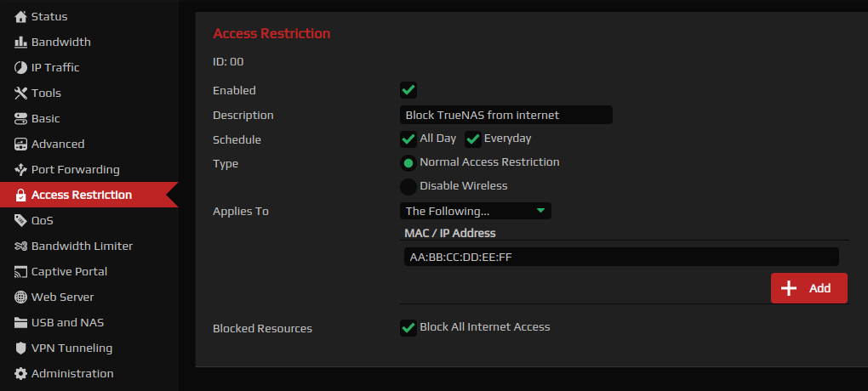The image size is (868, 391).
Task: Select the Disable Wireless radio button
Action: coord(408,186)
